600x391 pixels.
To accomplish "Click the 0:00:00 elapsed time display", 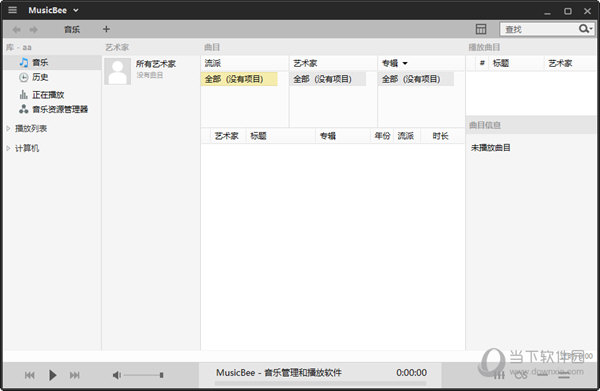I will 411,373.
